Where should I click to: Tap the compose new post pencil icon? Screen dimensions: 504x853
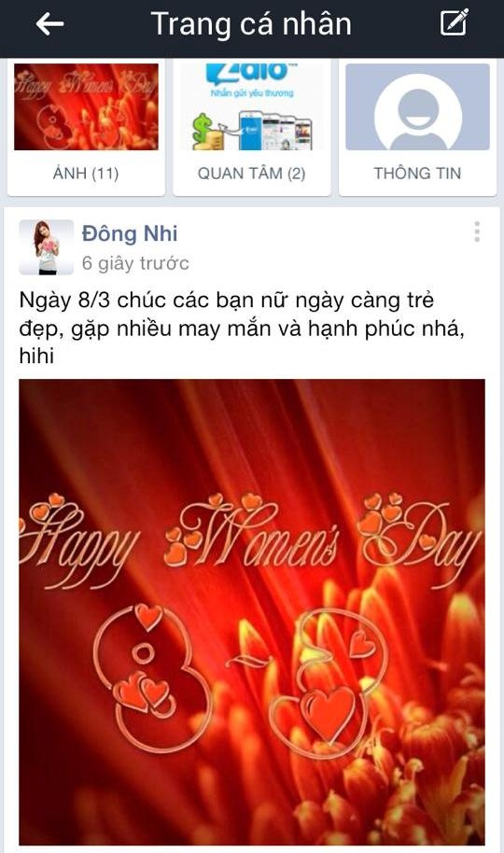point(454,22)
